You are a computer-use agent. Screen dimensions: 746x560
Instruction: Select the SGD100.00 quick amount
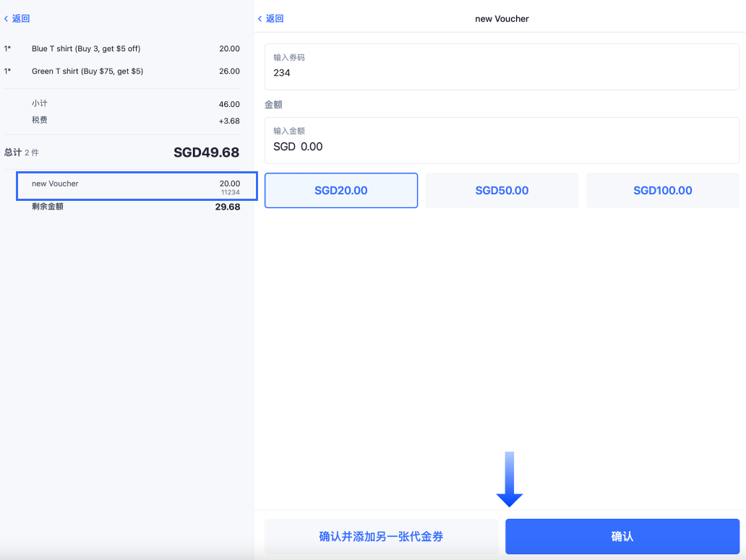[x=663, y=191]
